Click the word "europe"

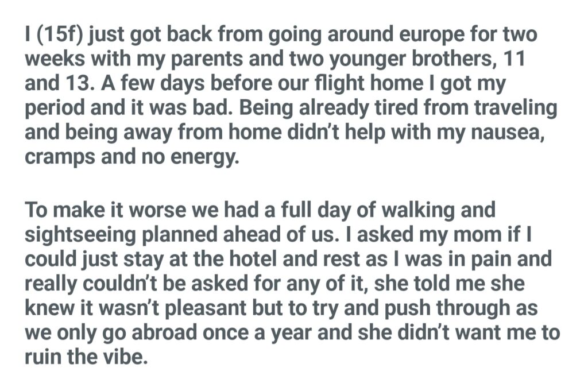coord(412,34)
